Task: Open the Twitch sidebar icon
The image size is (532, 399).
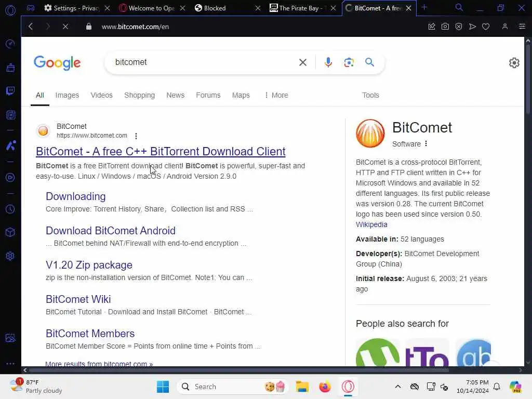Action: pos(10,91)
